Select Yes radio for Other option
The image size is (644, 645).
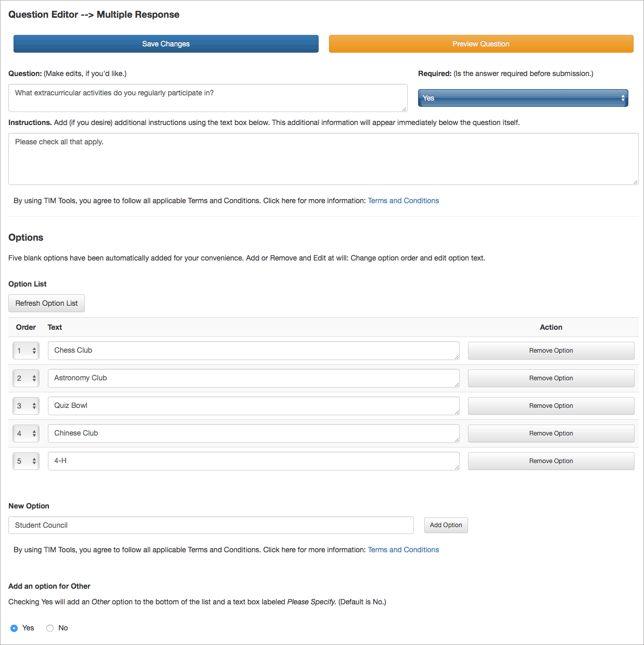14,628
